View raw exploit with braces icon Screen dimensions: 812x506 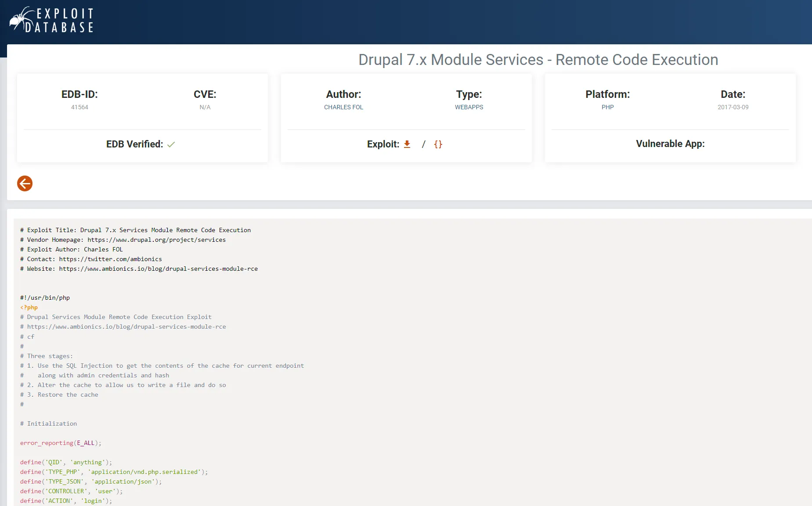point(438,144)
